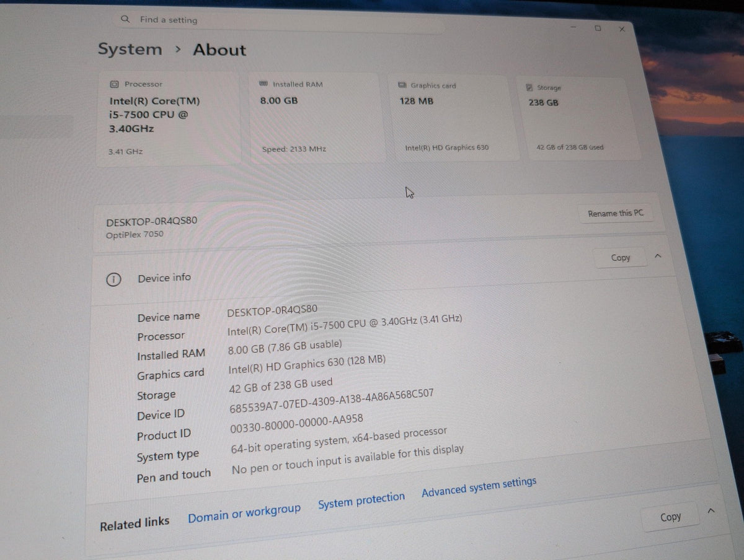Click the Speed: 2133 MHz text
Viewport: 744px width, 560px height.
(x=294, y=149)
